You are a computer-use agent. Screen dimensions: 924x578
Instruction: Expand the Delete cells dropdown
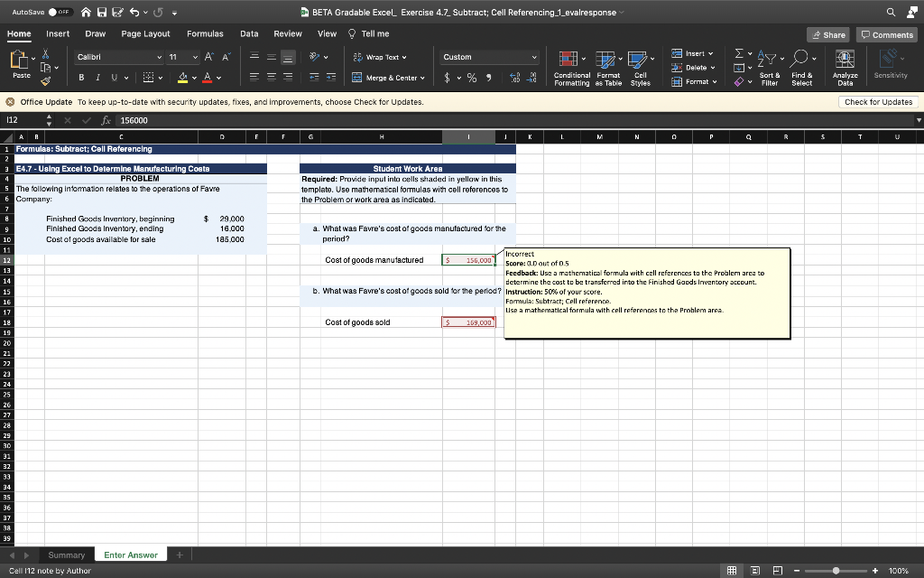(x=713, y=68)
